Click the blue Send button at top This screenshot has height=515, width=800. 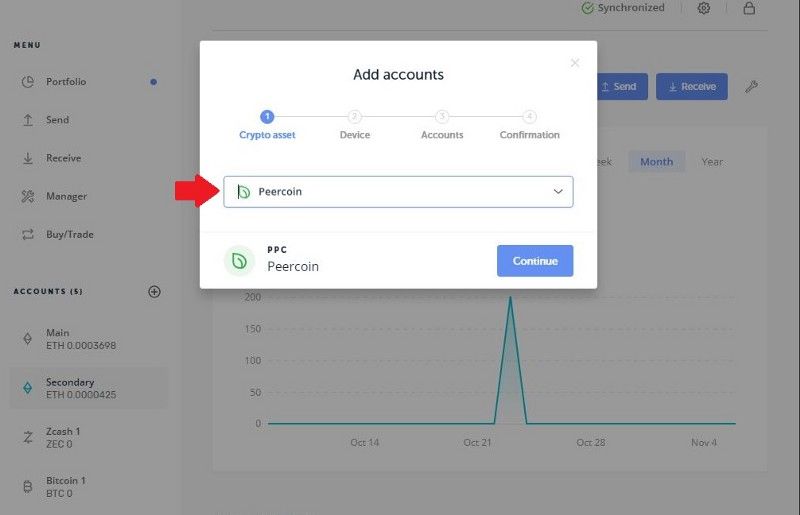point(622,86)
